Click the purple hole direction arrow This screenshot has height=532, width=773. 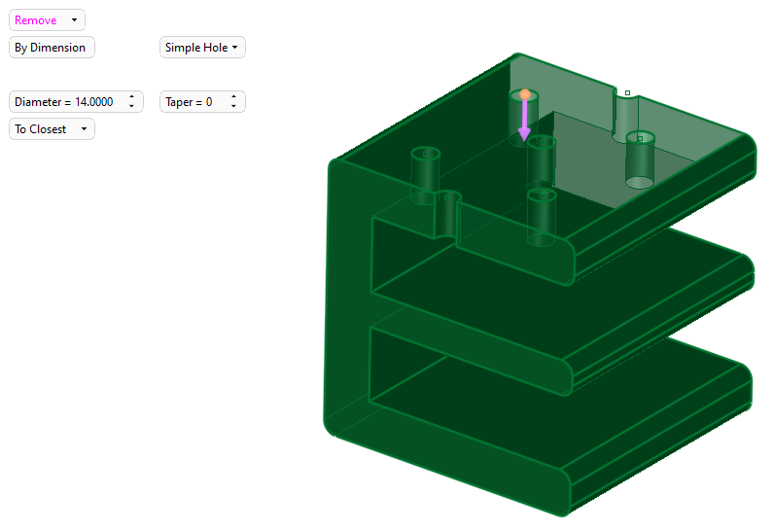[x=524, y=123]
